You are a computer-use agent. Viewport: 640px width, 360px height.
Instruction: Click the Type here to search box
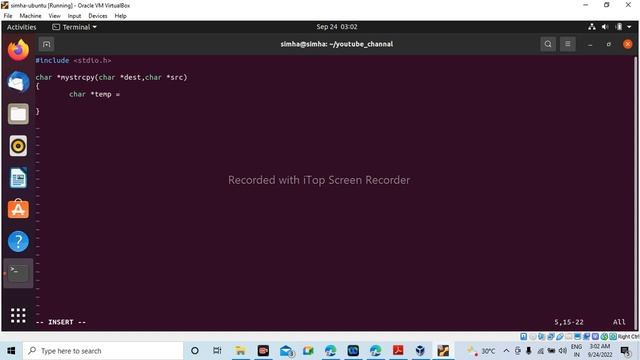pos(103,351)
